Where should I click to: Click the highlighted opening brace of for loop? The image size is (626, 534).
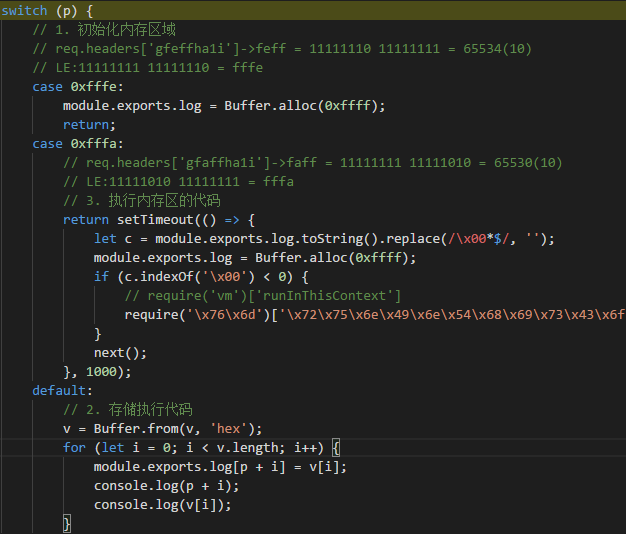click(336, 448)
